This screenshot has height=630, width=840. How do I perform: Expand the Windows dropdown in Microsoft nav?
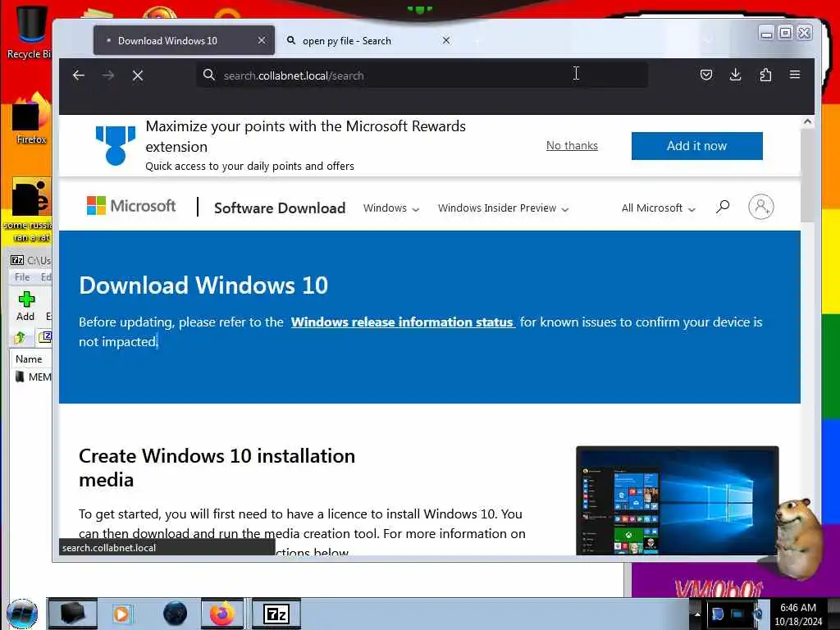[391, 208]
